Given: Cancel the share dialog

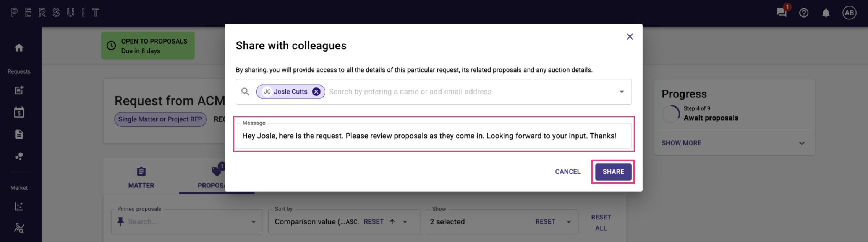Looking at the screenshot, I should [568, 172].
